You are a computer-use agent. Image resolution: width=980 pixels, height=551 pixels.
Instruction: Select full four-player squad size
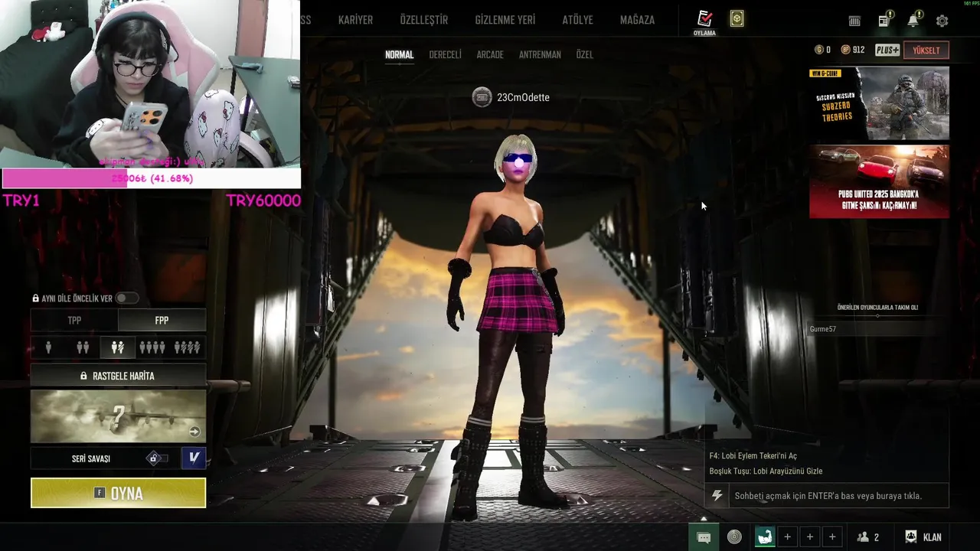click(x=152, y=347)
